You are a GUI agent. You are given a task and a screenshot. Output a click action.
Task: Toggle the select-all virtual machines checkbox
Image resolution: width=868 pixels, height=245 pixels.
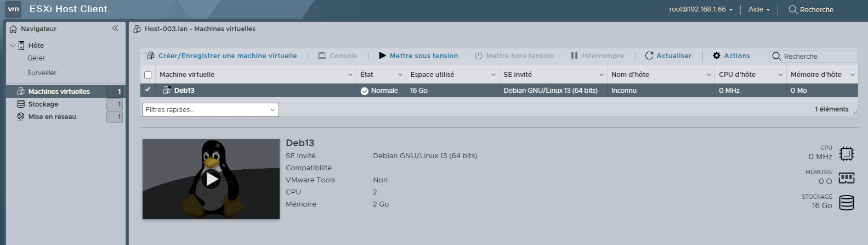[147, 75]
